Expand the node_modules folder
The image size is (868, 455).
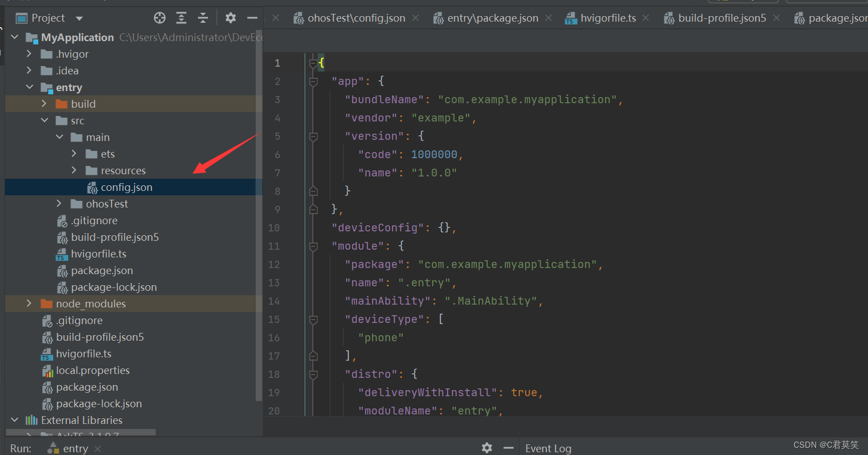[29, 304]
